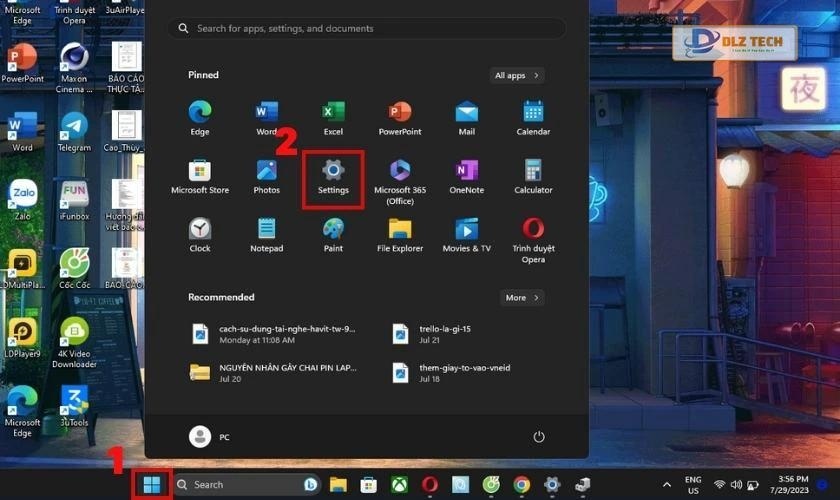Open Cốc Cốc browser from the taskbar
The image size is (840, 500).
(491, 485)
